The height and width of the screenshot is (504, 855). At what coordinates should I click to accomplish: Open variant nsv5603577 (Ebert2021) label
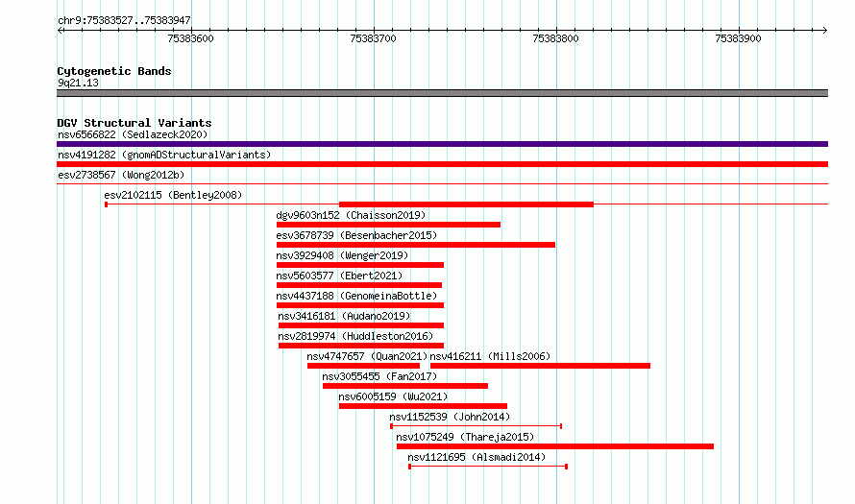tap(339, 276)
